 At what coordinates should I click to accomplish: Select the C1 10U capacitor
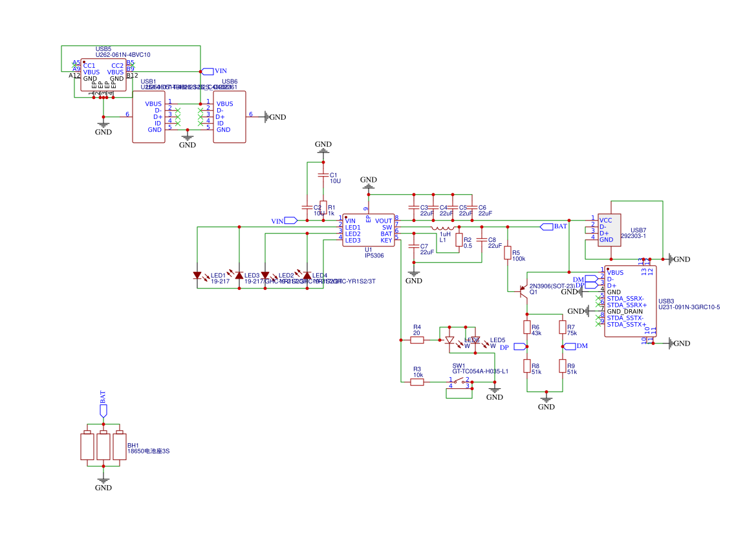click(x=323, y=175)
